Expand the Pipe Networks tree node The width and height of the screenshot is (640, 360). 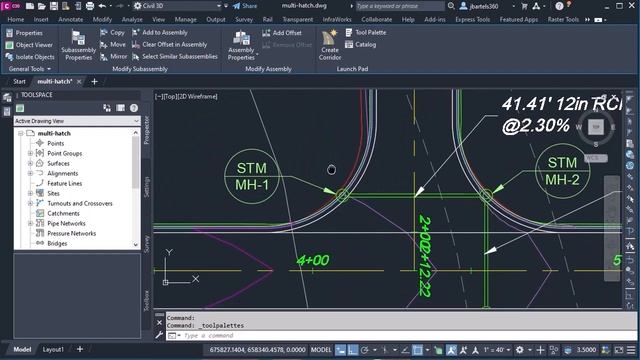point(30,223)
